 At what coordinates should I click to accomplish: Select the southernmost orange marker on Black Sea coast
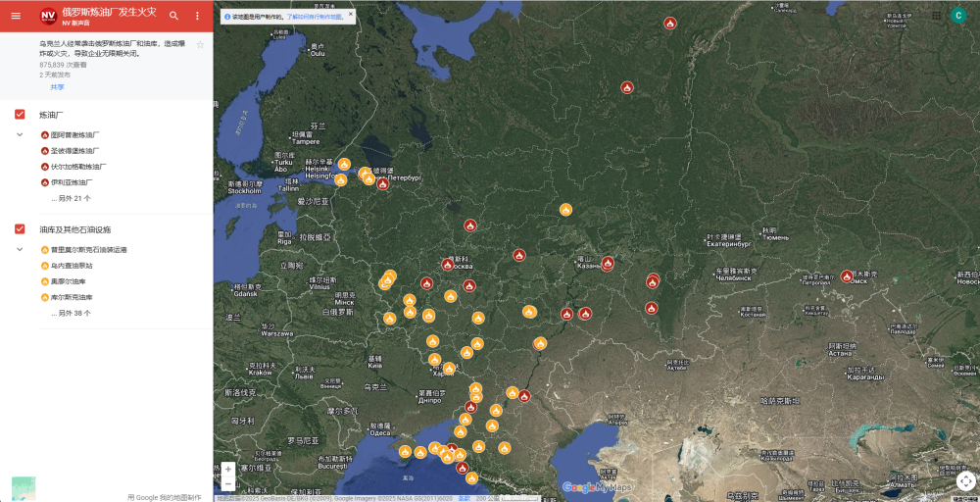point(472,478)
